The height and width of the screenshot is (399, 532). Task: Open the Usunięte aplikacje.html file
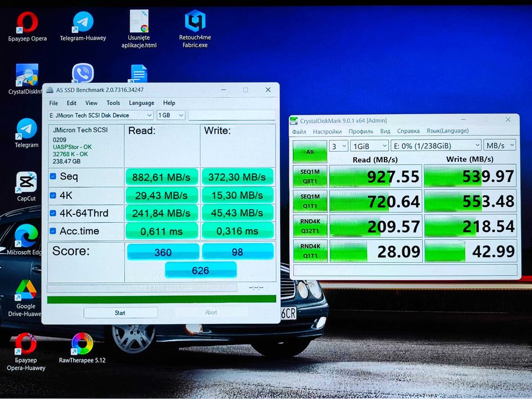click(139, 28)
